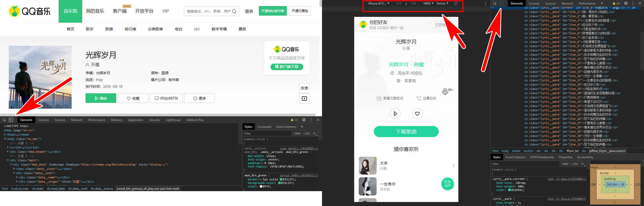Open the Online throttling dropdown
The height and width of the screenshot is (206, 644).
pyautogui.click(x=442, y=4)
